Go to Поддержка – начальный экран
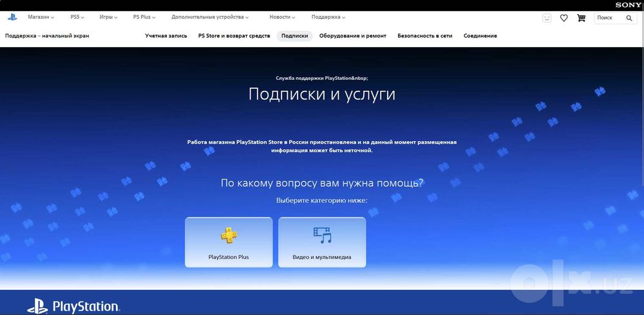 (47, 35)
